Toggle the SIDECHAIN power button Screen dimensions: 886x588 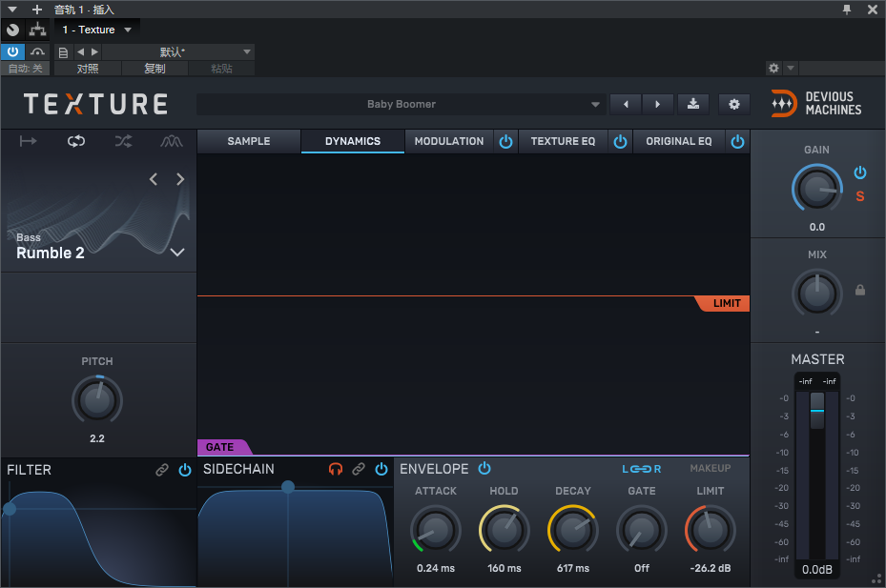(x=381, y=469)
